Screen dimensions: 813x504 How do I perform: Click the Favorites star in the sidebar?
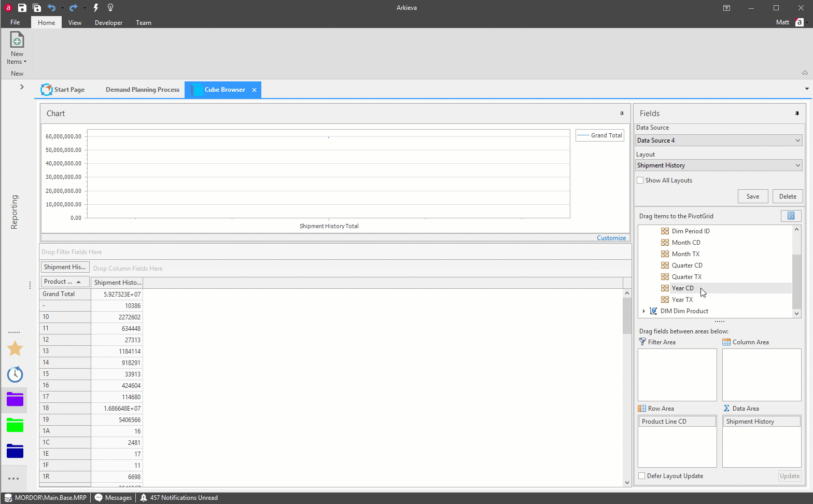click(15, 348)
